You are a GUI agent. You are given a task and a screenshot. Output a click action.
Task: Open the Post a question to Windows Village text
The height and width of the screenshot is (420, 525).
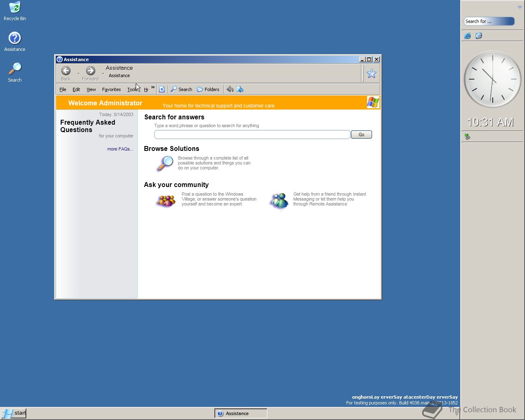tap(219, 199)
